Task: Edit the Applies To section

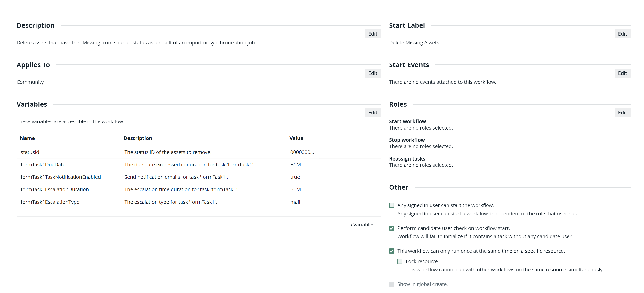Action: point(373,73)
